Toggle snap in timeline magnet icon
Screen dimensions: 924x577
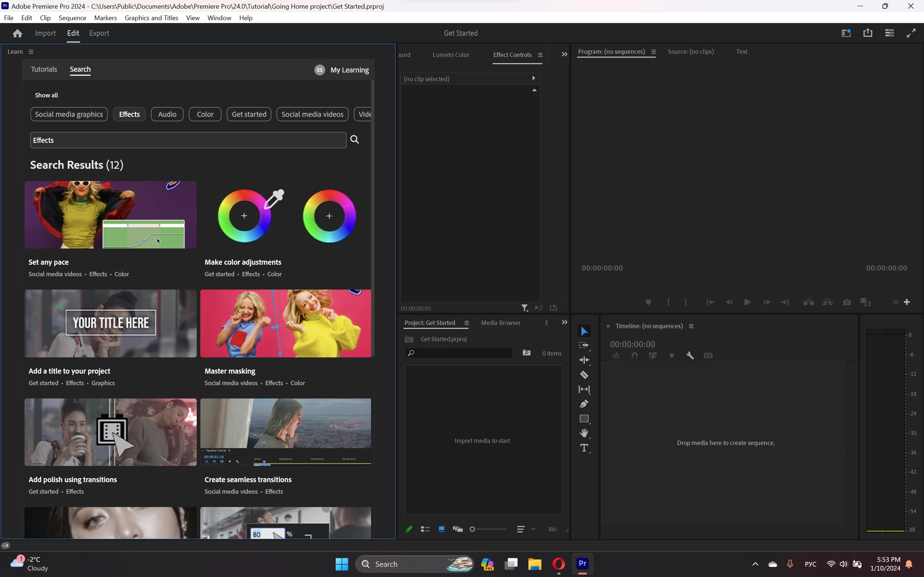tap(635, 356)
